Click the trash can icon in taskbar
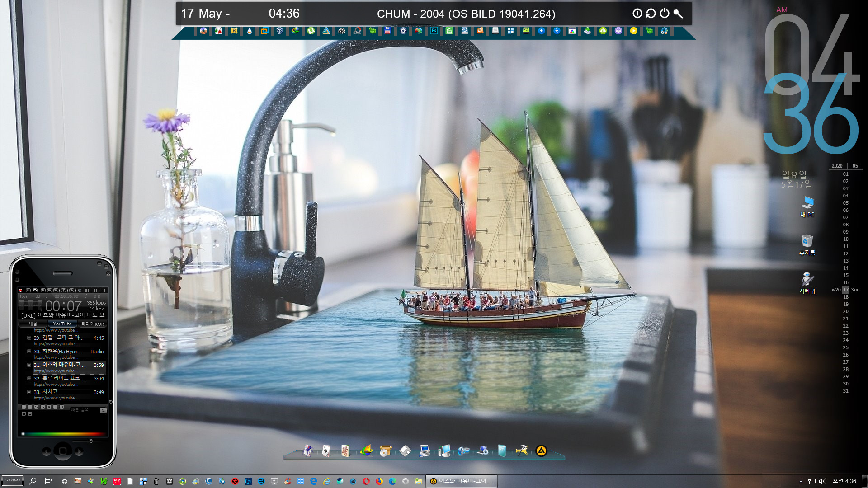This screenshot has width=868, height=488. [x=156, y=481]
